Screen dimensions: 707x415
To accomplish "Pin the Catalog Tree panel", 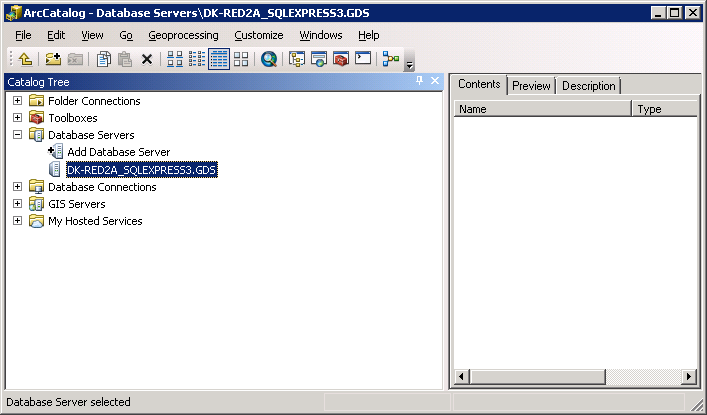I will pyautogui.click(x=419, y=80).
